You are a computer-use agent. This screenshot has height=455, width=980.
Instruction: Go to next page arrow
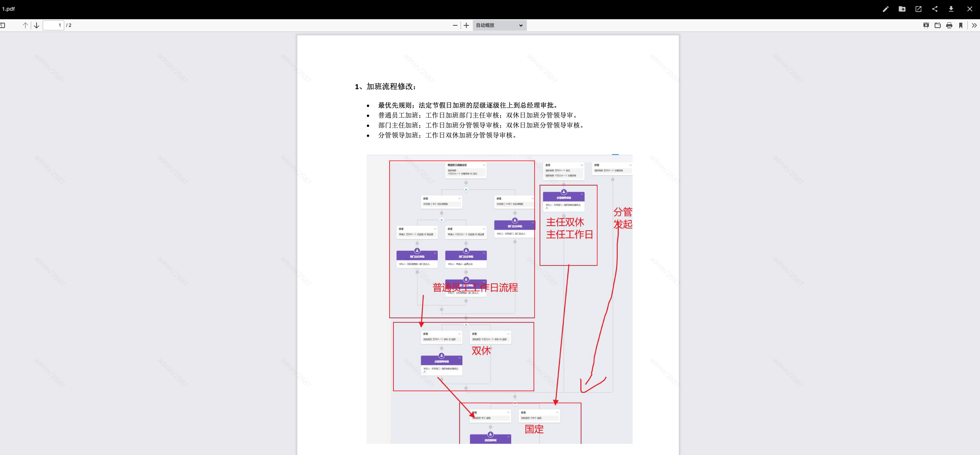click(37, 25)
